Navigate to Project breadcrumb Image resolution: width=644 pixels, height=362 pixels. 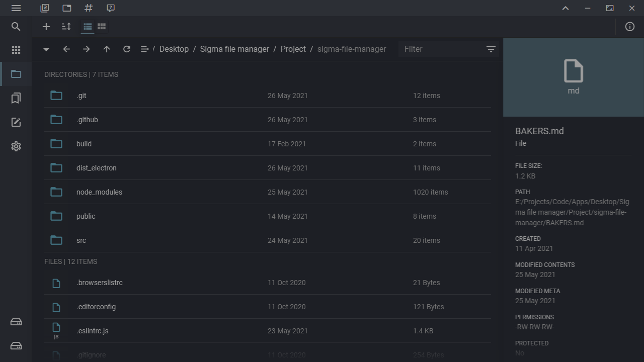(x=293, y=49)
